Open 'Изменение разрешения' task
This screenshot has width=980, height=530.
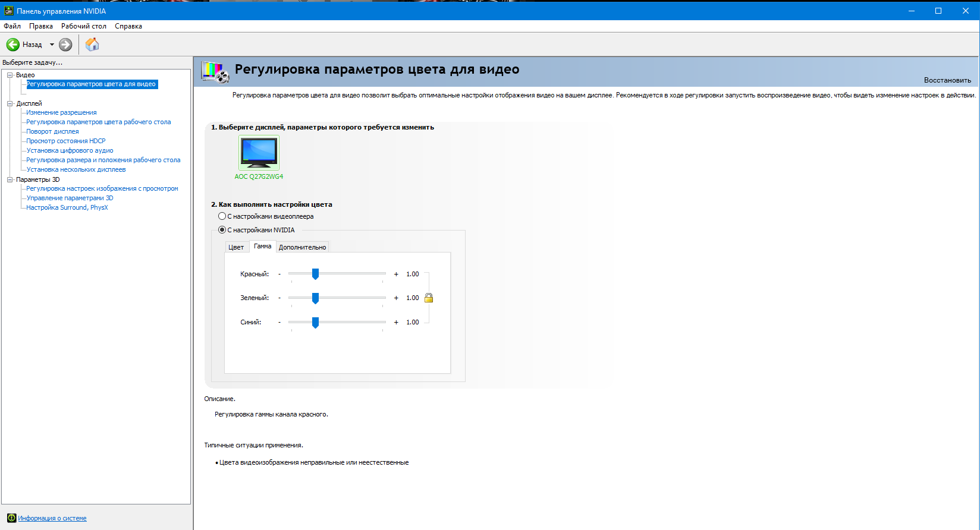[x=61, y=112]
